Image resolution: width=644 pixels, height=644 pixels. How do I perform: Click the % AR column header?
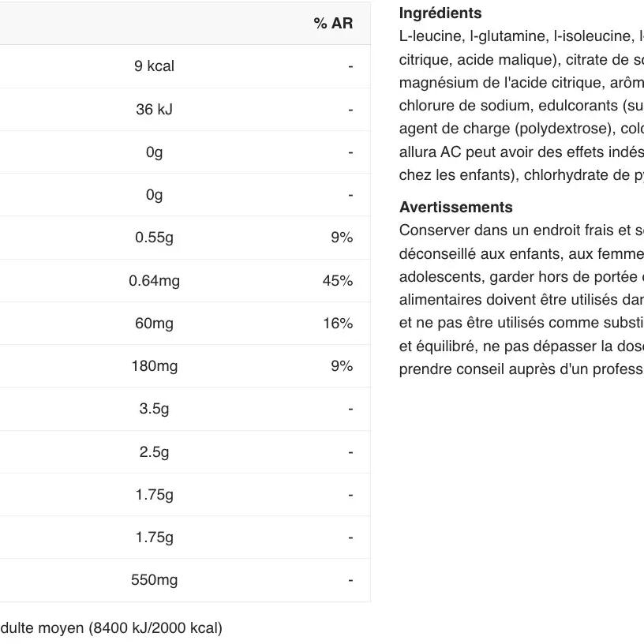coord(332,23)
